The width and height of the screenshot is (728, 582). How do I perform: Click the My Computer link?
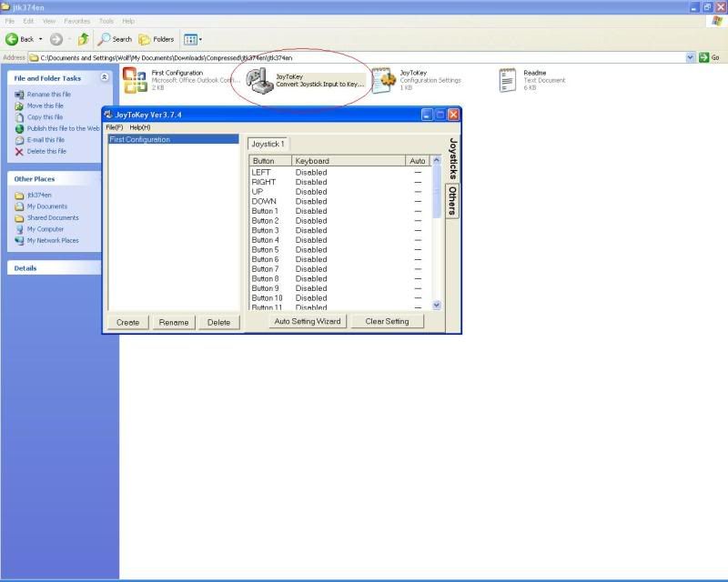45,229
